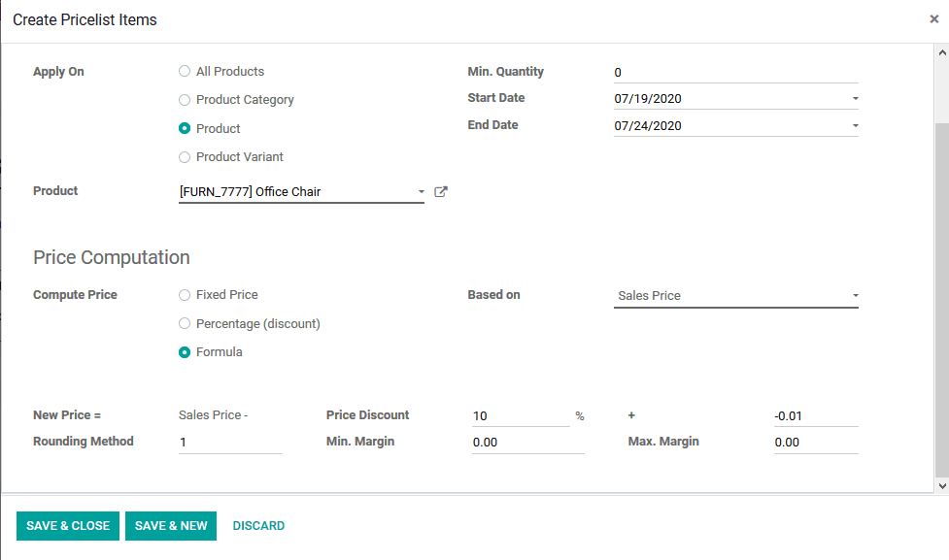Click the scrollbar up arrow
The image size is (949, 560).
point(942,52)
